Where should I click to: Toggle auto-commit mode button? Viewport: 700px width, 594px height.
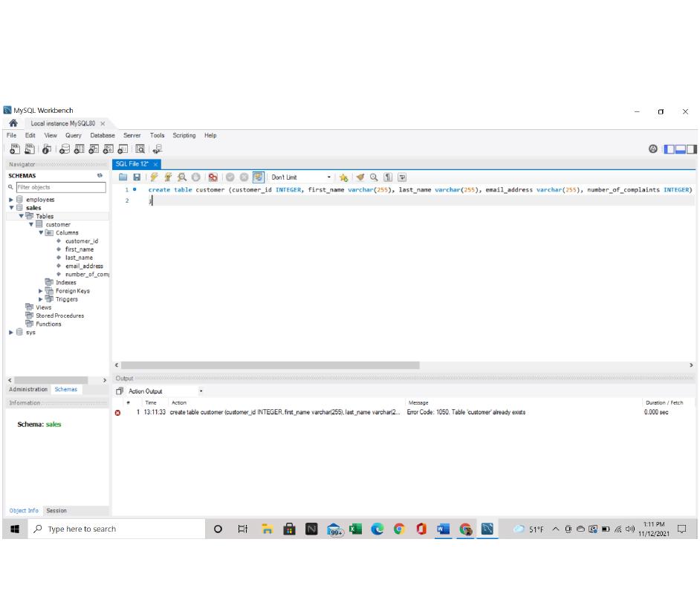pos(259,177)
